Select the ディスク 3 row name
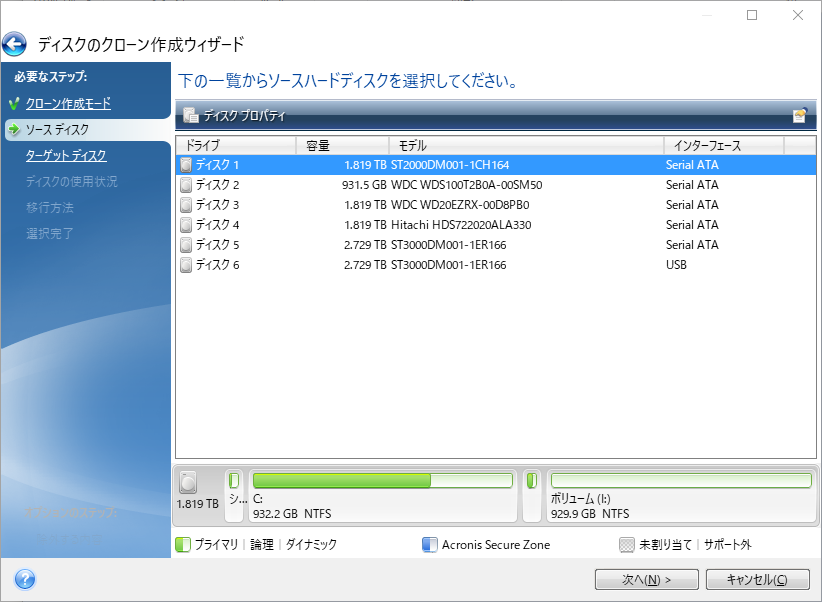The width and height of the screenshot is (822, 602). [218, 205]
